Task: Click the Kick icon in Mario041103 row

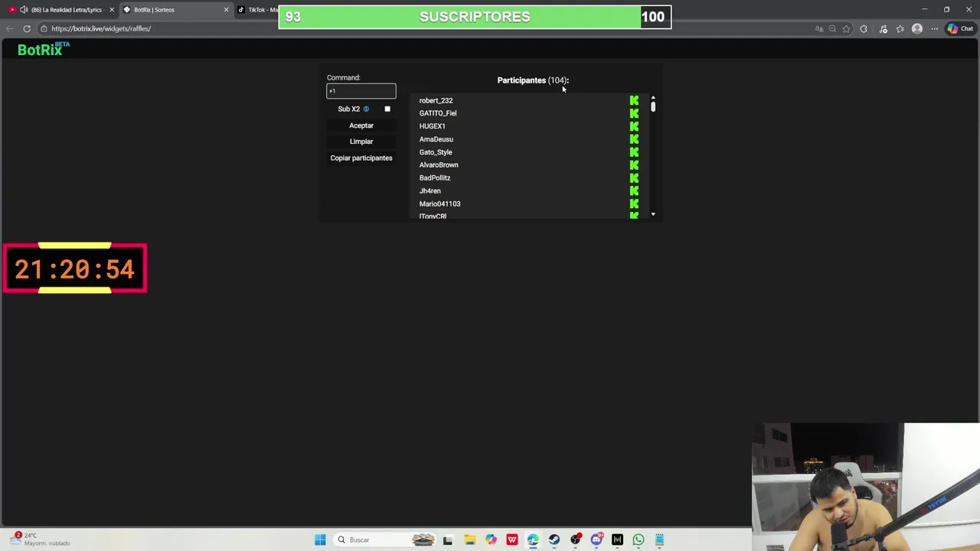Action: pos(634,204)
